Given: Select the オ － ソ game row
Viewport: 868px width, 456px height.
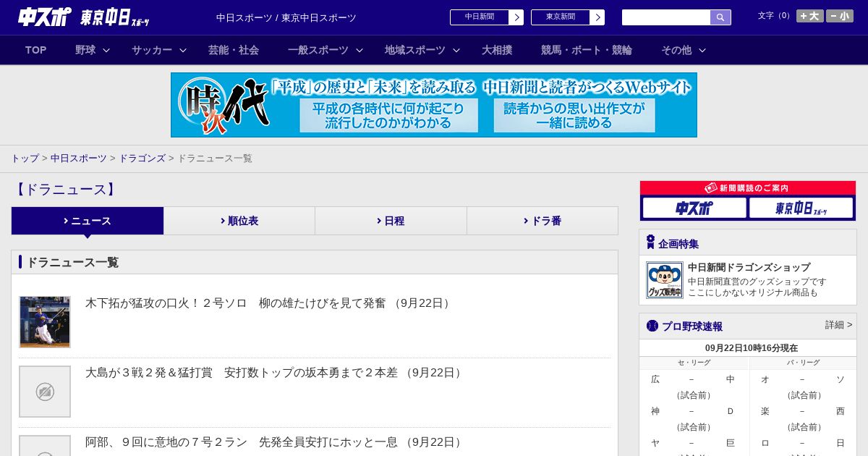Looking at the screenshot, I should (802, 379).
